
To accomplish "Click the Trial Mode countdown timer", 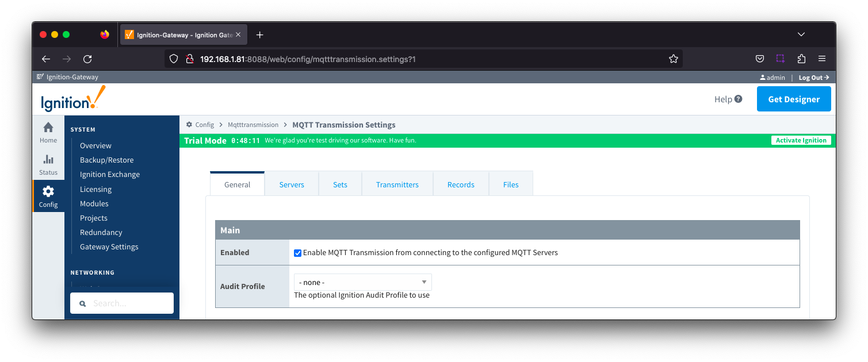I will tap(246, 140).
